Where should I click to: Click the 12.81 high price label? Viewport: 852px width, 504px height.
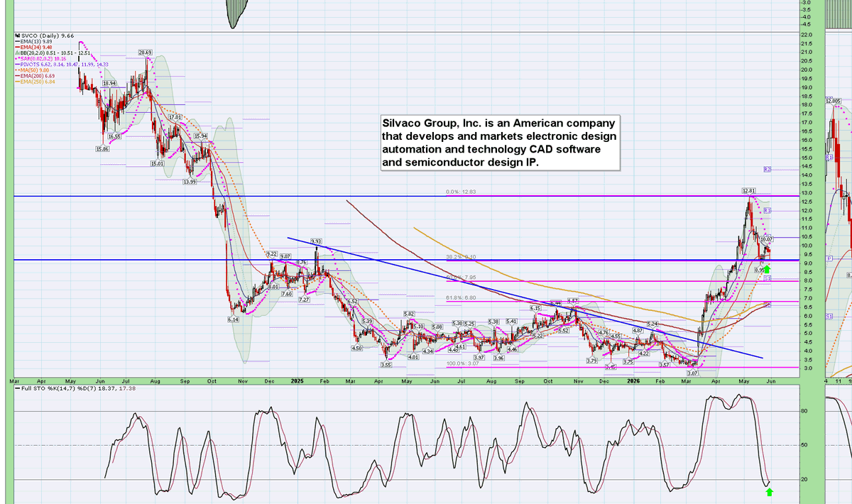pos(748,191)
